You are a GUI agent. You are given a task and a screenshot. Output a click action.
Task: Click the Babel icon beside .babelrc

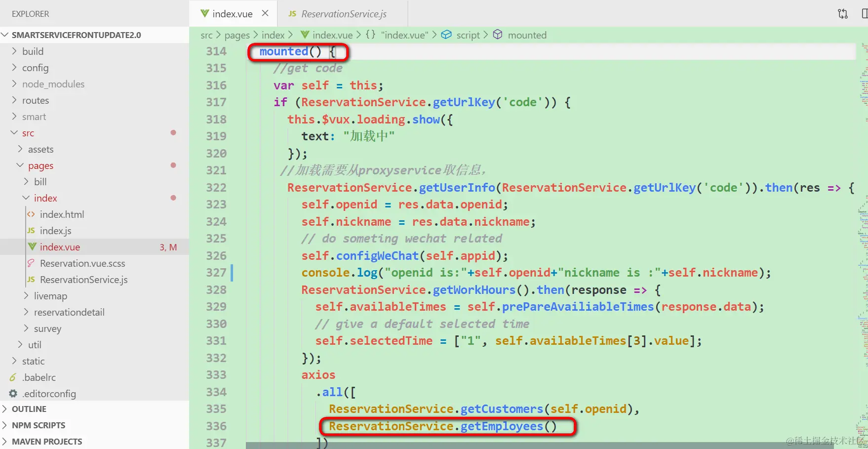coord(13,377)
